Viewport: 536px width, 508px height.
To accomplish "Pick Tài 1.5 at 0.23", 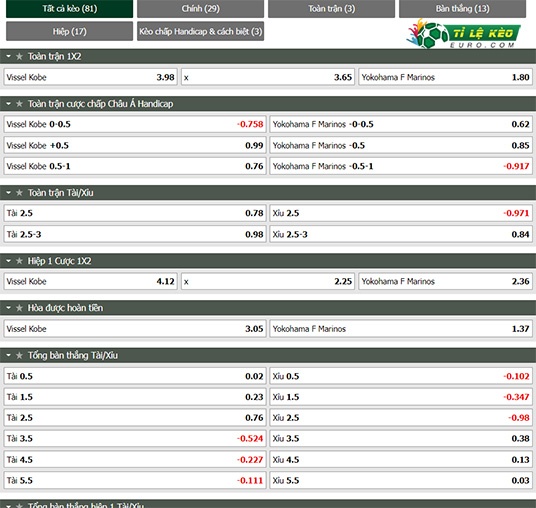I will tap(135, 397).
